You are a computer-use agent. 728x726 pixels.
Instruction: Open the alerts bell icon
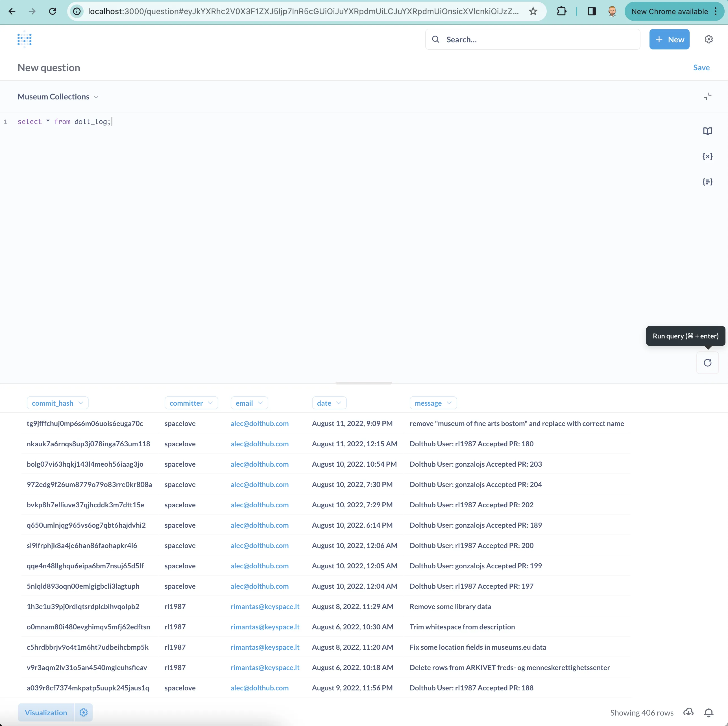[x=709, y=712]
